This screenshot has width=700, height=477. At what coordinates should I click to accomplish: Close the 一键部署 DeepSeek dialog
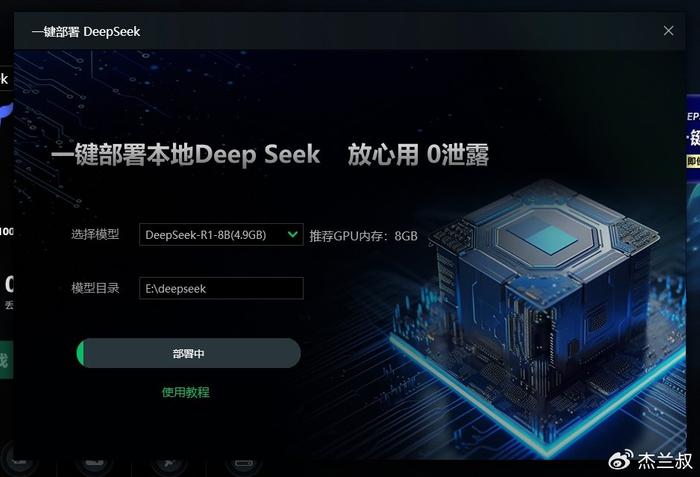[668, 31]
